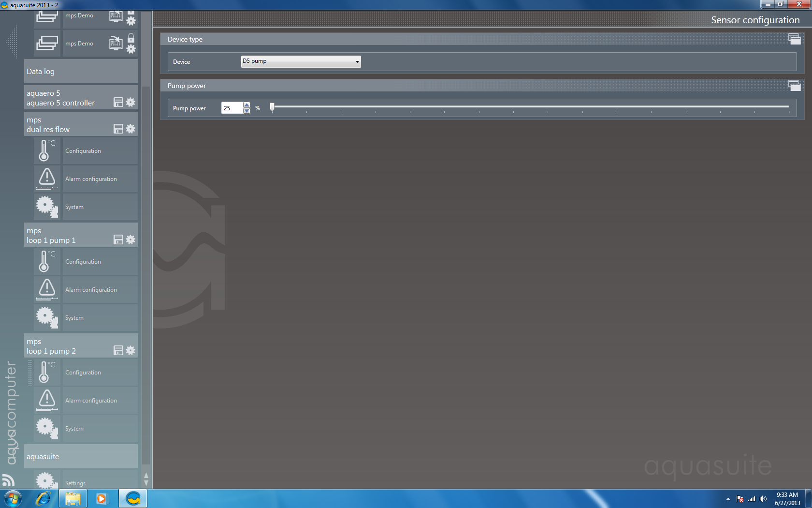Open Configuration label under loop 1 pump 1

point(83,262)
